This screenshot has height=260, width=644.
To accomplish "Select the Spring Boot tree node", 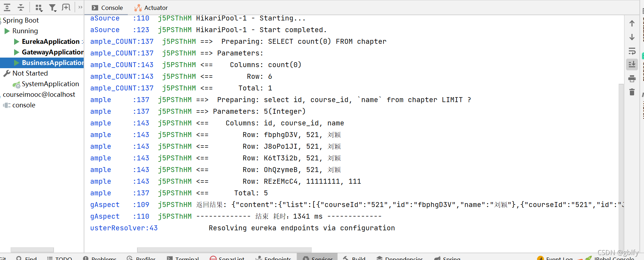I will pos(21,20).
